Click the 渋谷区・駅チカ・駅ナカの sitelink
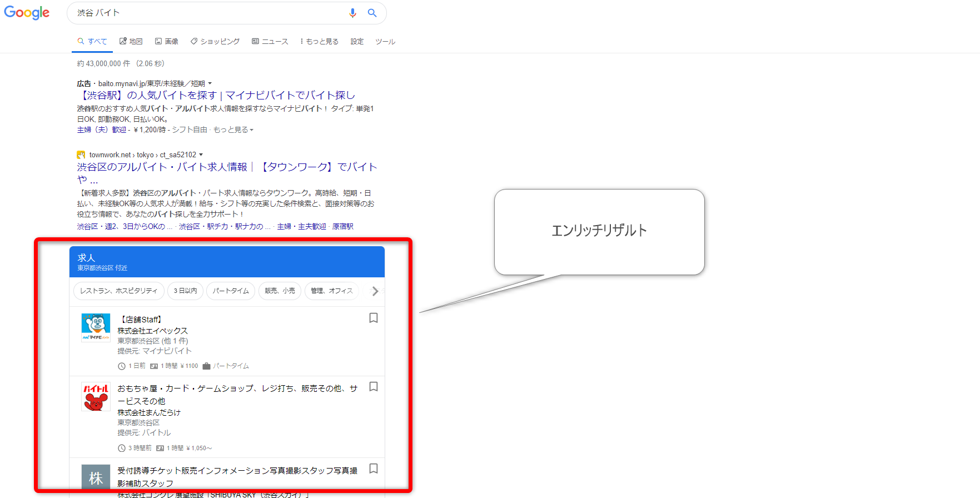Viewport: 980px width, 498px height. click(225, 226)
